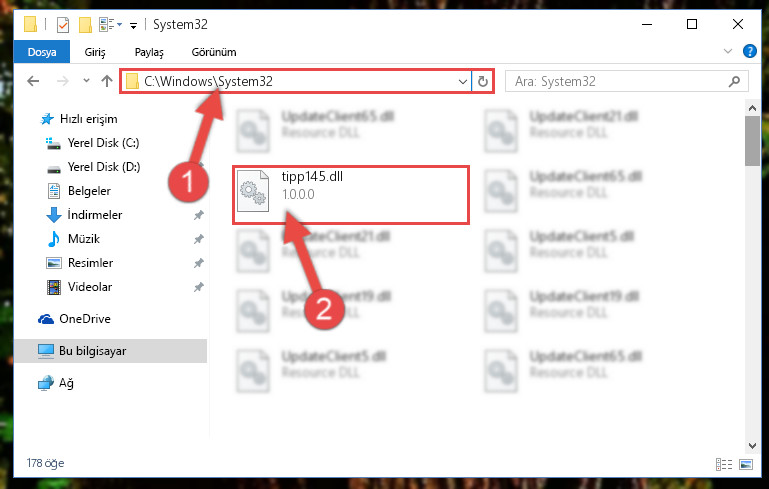Open the Customize Quick Access Toolbar dropdown

pyautogui.click(x=133, y=26)
